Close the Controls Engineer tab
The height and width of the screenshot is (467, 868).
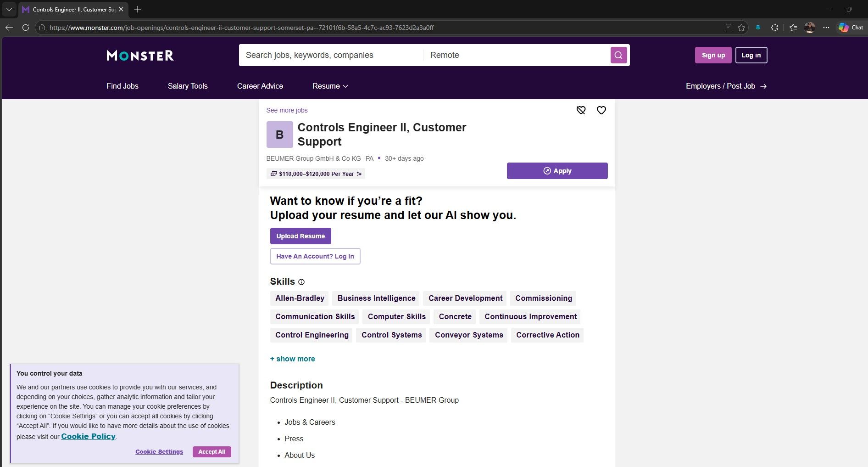121,9
